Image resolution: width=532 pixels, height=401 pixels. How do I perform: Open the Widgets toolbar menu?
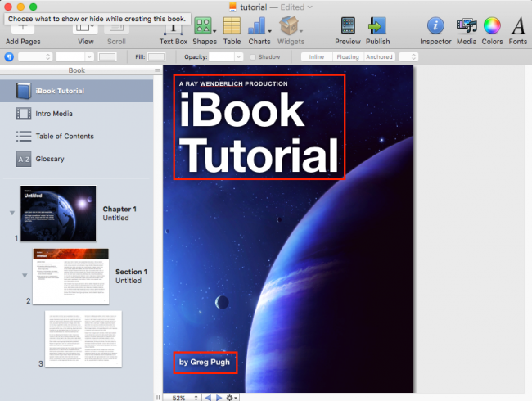tap(291, 32)
